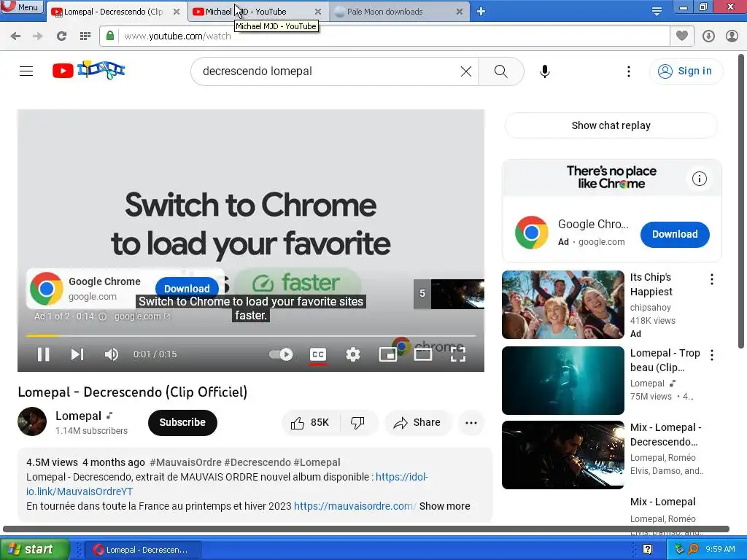747x560 pixels.
Task: Start voice search with the microphone
Action: [x=545, y=71]
